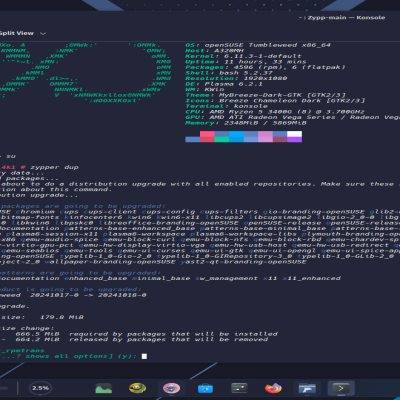The height and width of the screenshot is (400, 400).
Task: Click 'Terminal: konsole' line
Action: tap(227, 106)
